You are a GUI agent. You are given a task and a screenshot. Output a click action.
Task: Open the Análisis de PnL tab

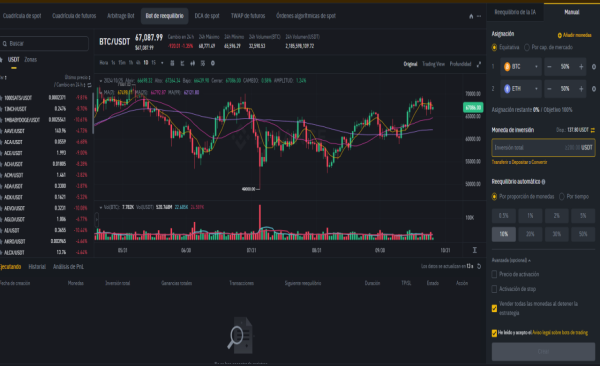click(x=68, y=267)
